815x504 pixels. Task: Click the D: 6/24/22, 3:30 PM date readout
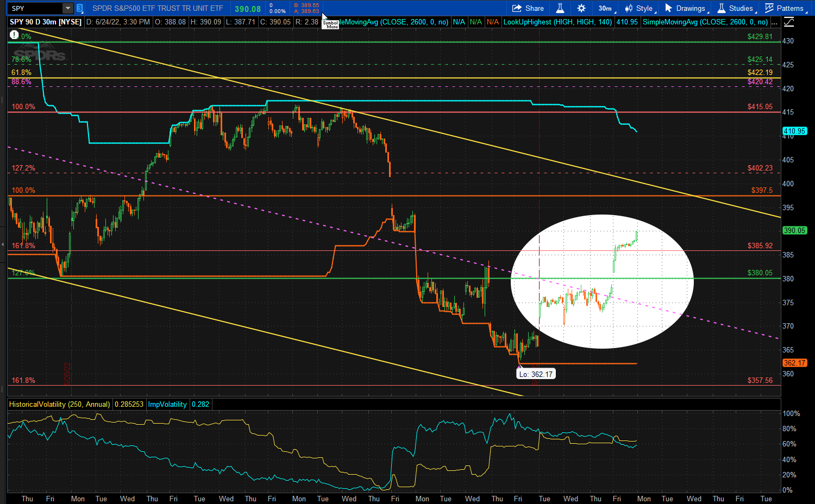click(118, 22)
